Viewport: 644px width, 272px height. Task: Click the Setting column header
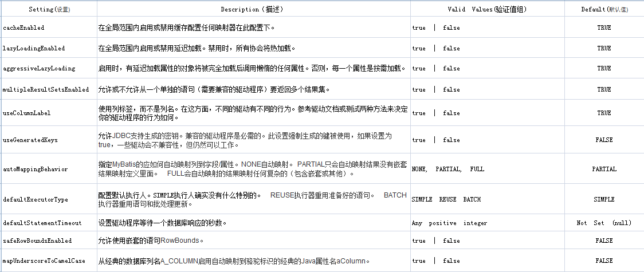click(x=49, y=9)
